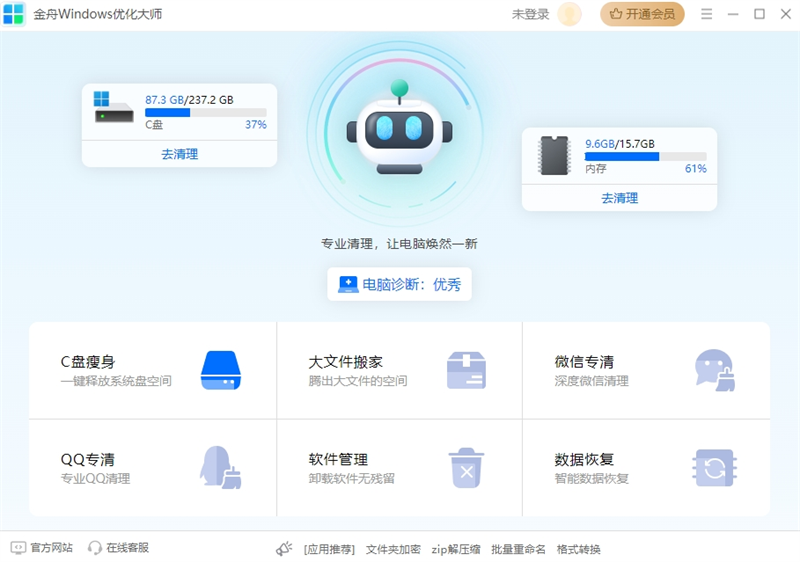This screenshot has width=800, height=562.
Task: Click 9.6GB/15.7GB memory usage text
Action: click(620, 144)
